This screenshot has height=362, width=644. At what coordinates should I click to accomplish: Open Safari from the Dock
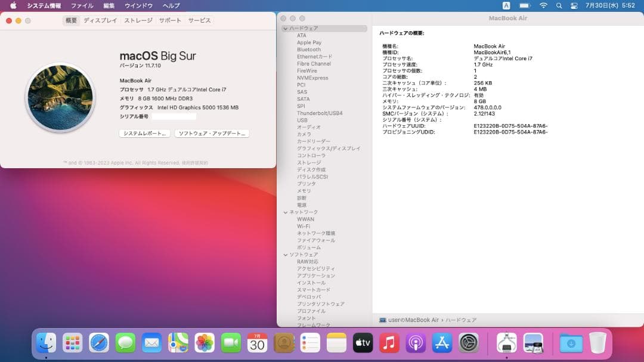[99, 343]
